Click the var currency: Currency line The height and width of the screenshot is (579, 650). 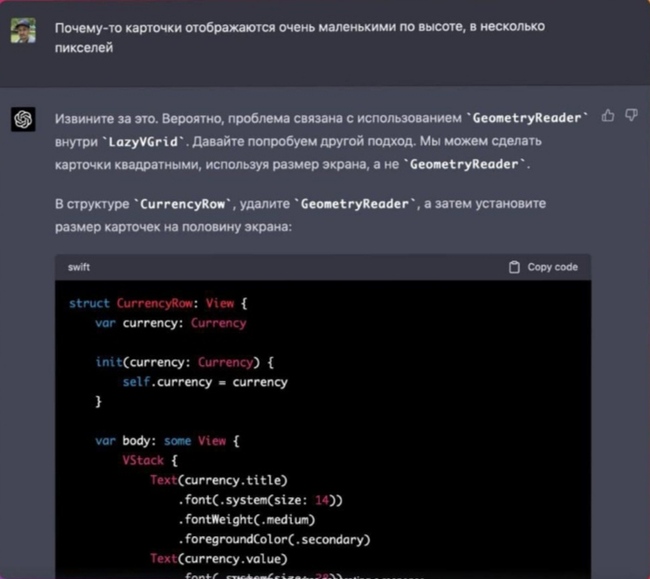point(170,323)
